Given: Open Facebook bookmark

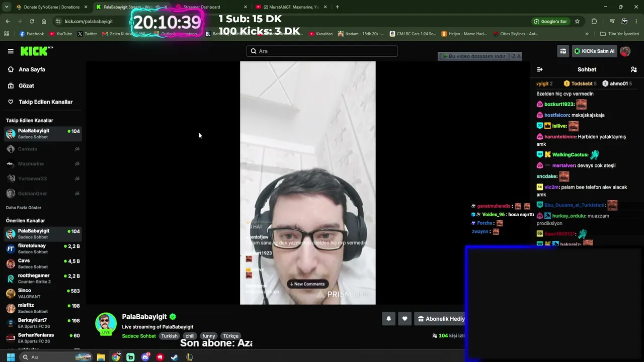Looking at the screenshot, I should (32, 34).
